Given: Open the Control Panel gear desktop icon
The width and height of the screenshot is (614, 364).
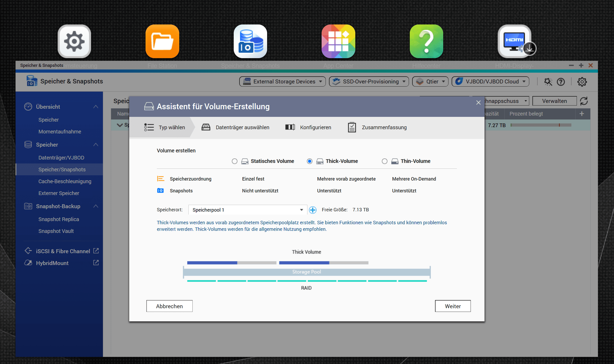Looking at the screenshot, I should pyautogui.click(x=74, y=41).
